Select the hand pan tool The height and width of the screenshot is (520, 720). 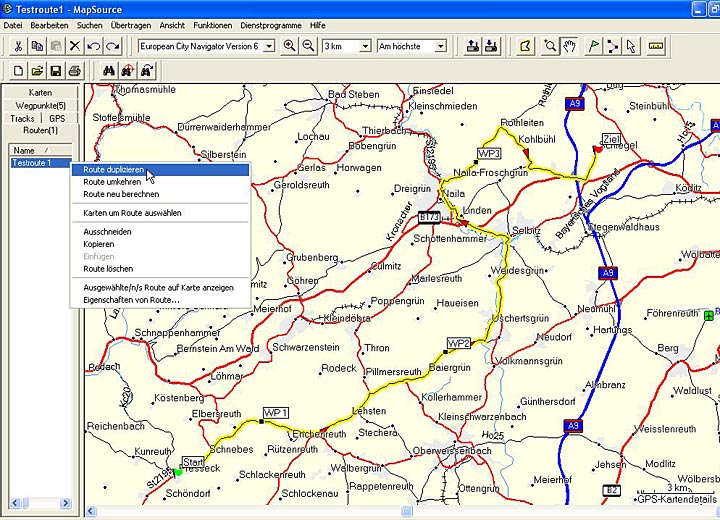(569, 46)
